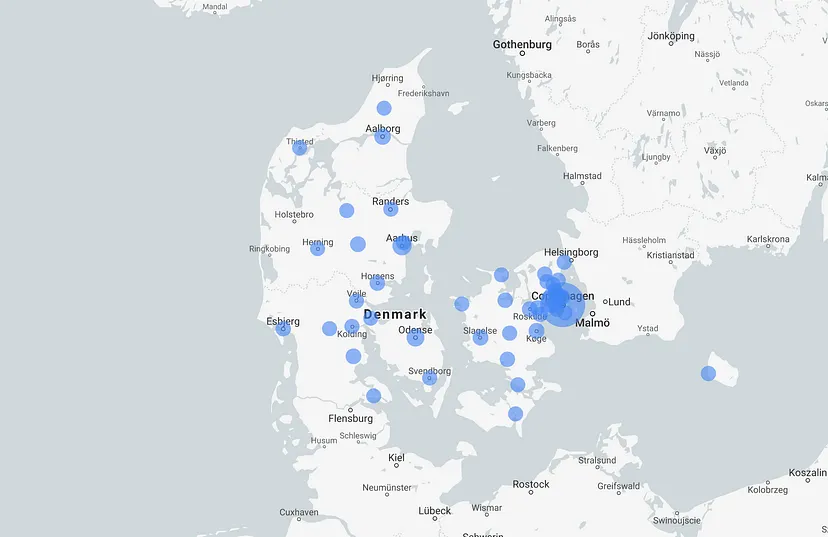Screen dimensions: 828x537
Task: Click the blue marker on Aalborg
Action: point(383,137)
